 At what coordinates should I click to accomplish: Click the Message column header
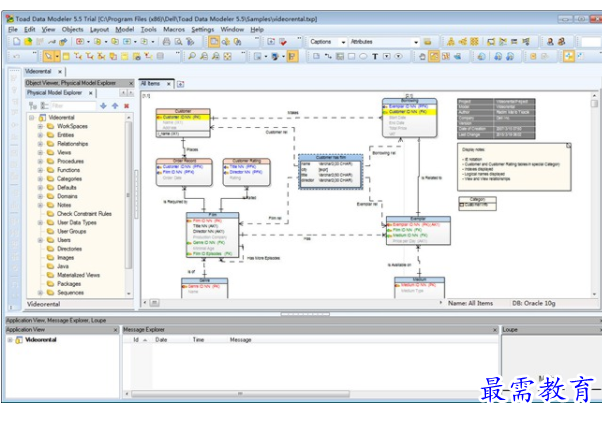pyautogui.click(x=240, y=340)
